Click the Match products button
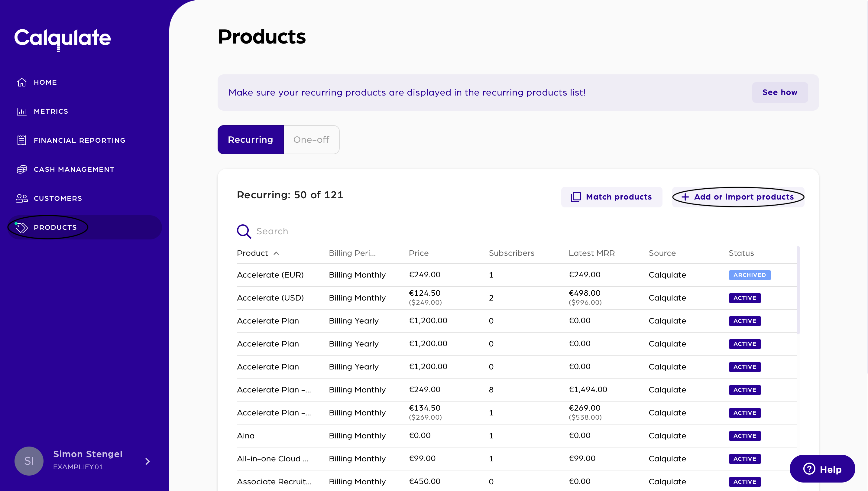Image resolution: width=868 pixels, height=491 pixels. [x=611, y=197]
